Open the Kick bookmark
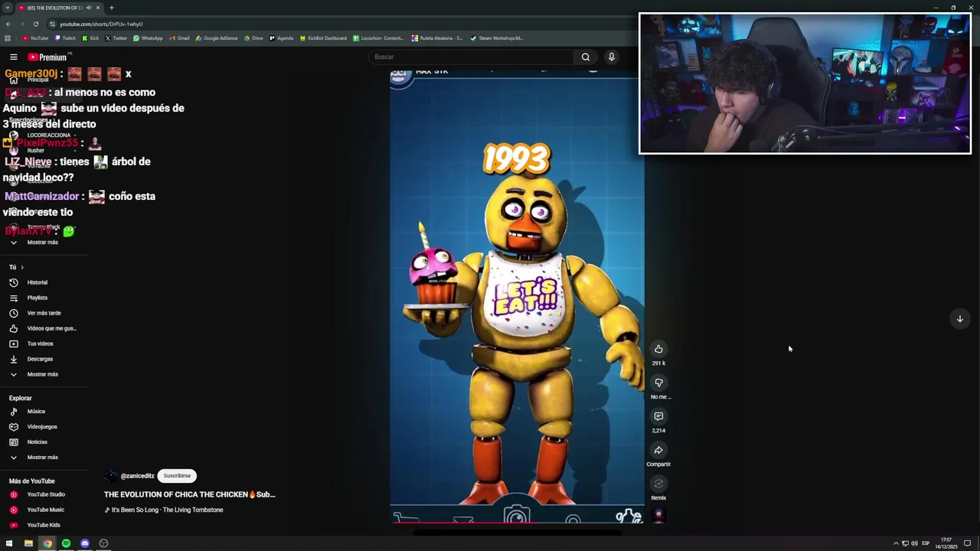Screen dimensions: 980x551 (90, 38)
